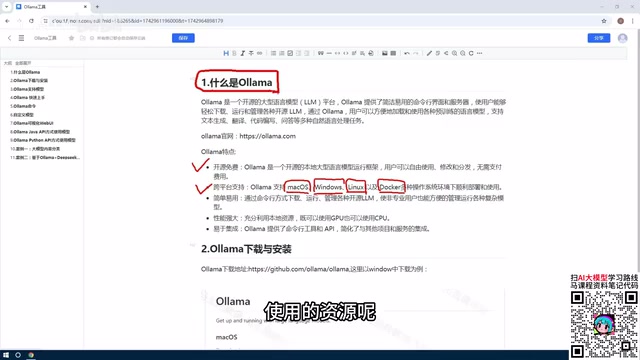Image resolution: width=640 pixels, height=360 pixels.
Task: Click the heading 1.什么是Ollama
Action: point(236,82)
